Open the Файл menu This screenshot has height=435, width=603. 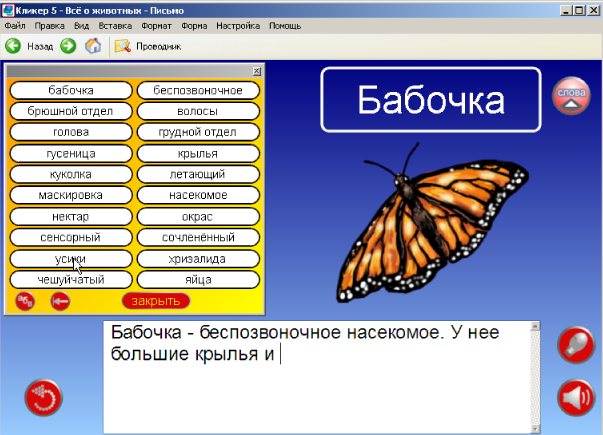tap(15, 25)
